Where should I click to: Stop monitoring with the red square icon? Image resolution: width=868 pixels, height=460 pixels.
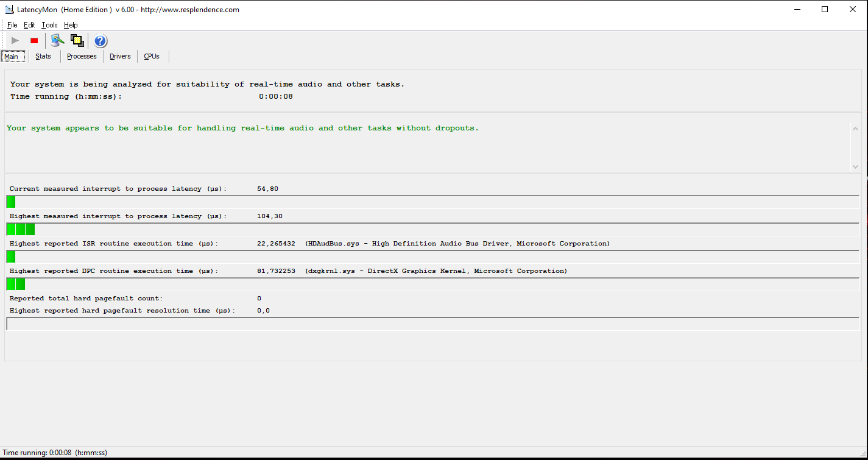(x=34, y=41)
